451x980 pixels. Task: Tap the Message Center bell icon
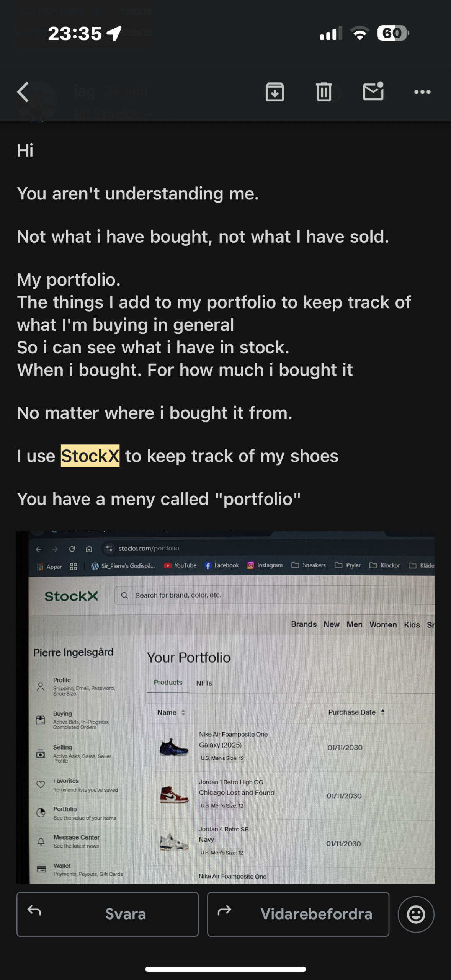click(x=41, y=841)
